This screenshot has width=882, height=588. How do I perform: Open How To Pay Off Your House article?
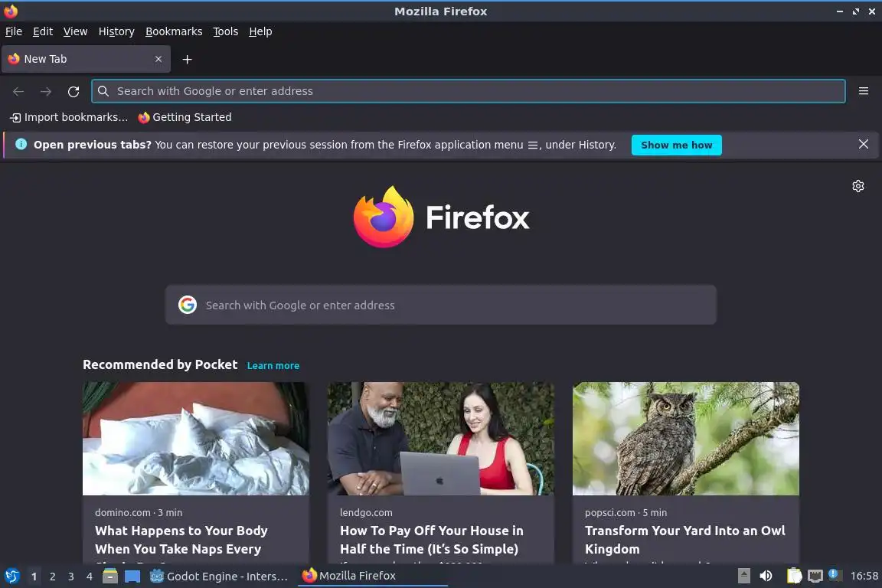(x=432, y=540)
